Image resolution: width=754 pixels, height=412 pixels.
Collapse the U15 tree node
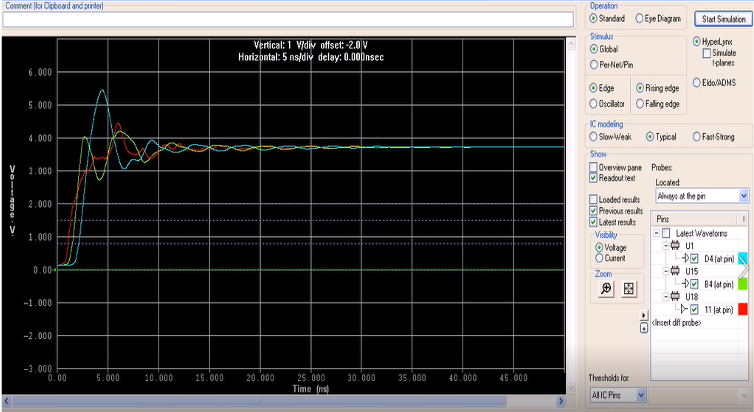pos(666,271)
